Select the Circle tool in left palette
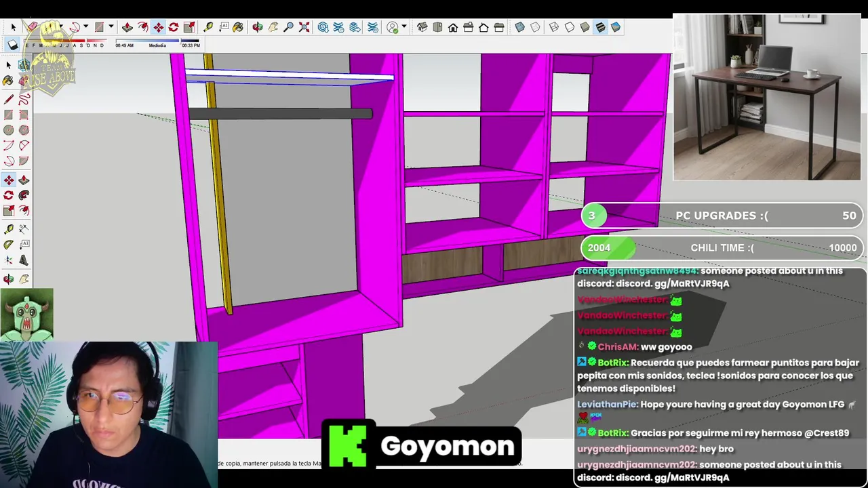Viewport: 868px width, 488px height. [x=8, y=129]
